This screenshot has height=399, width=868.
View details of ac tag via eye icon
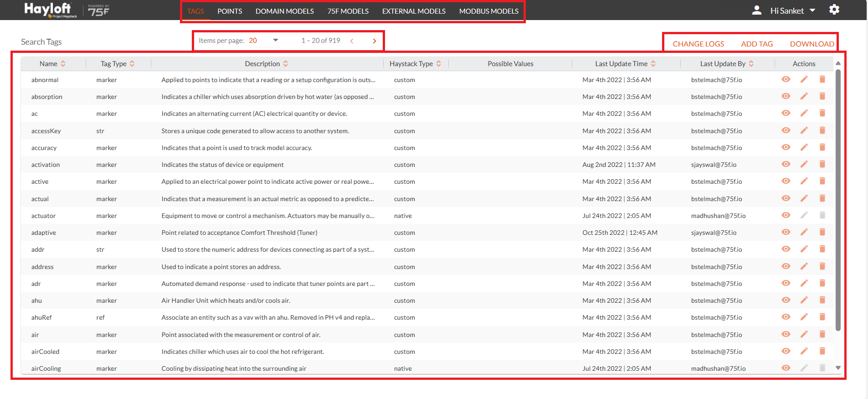tap(786, 113)
